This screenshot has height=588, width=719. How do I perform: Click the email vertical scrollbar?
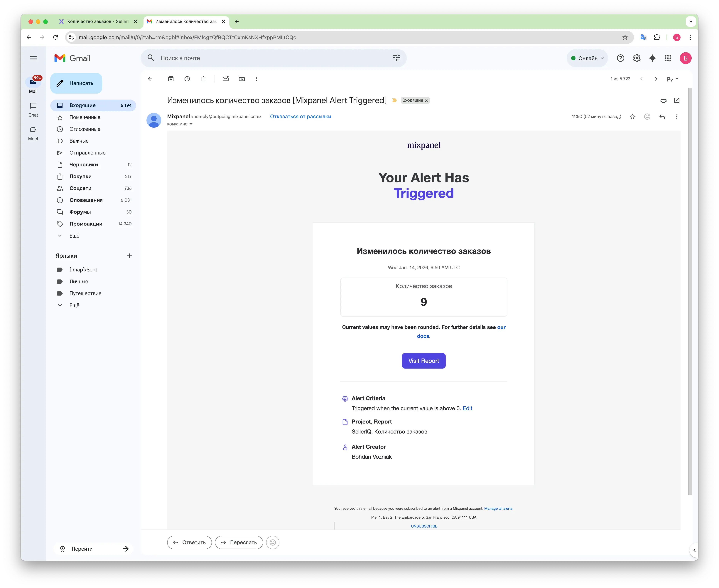pos(690,291)
